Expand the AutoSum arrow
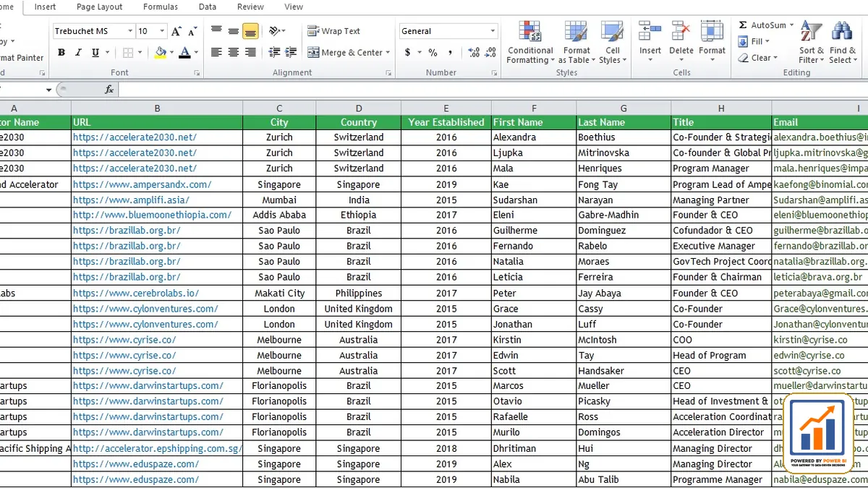 791,25
